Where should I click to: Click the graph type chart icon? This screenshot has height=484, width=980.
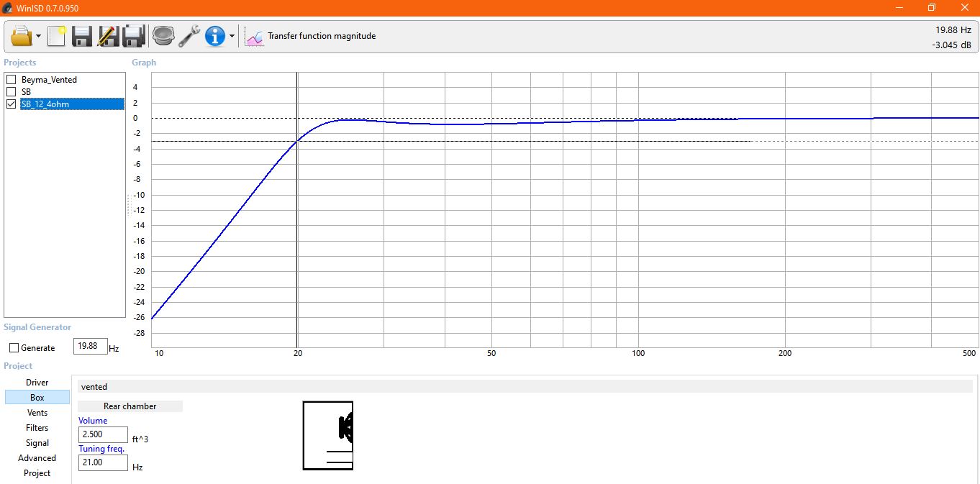tap(255, 36)
